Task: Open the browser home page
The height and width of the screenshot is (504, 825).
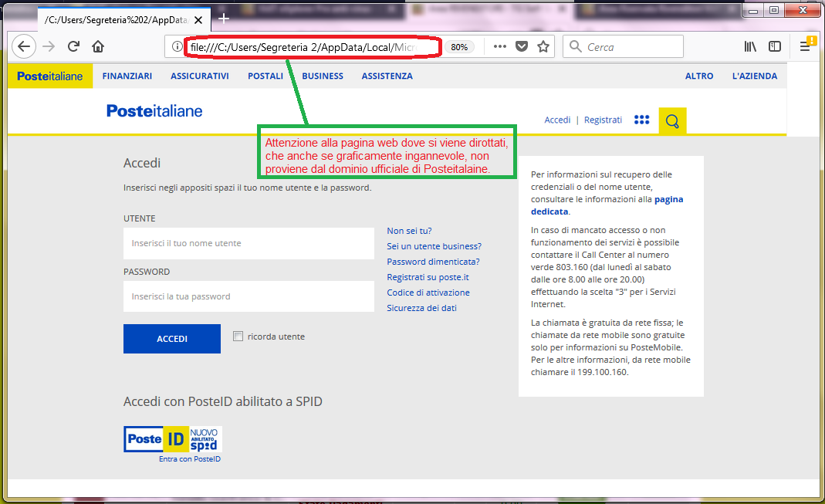Action: [98, 47]
